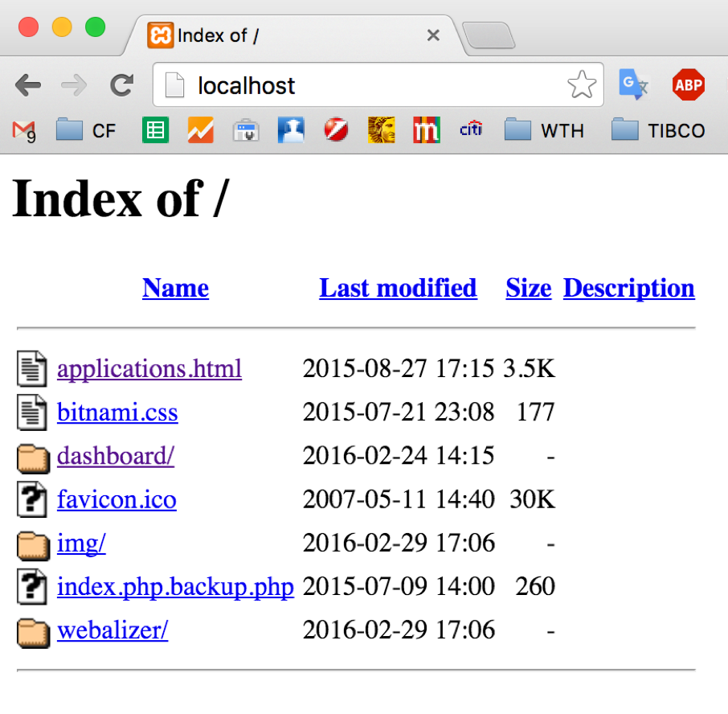Open the index.php.backup.php file link
The height and width of the screenshot is (714, 728).
175,586
